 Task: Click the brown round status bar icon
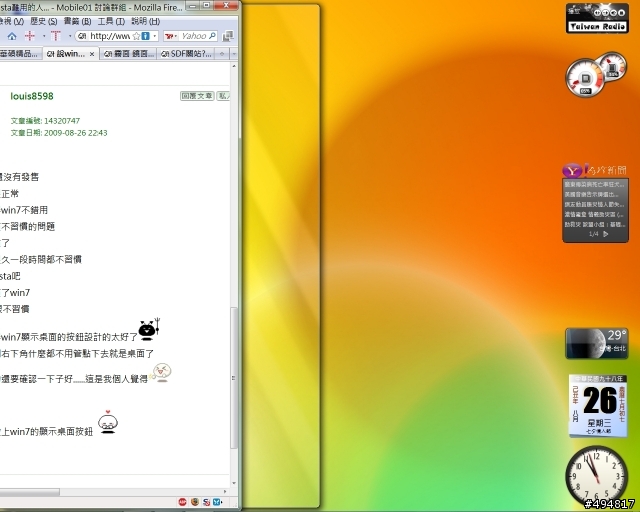[x=195, y=502]
